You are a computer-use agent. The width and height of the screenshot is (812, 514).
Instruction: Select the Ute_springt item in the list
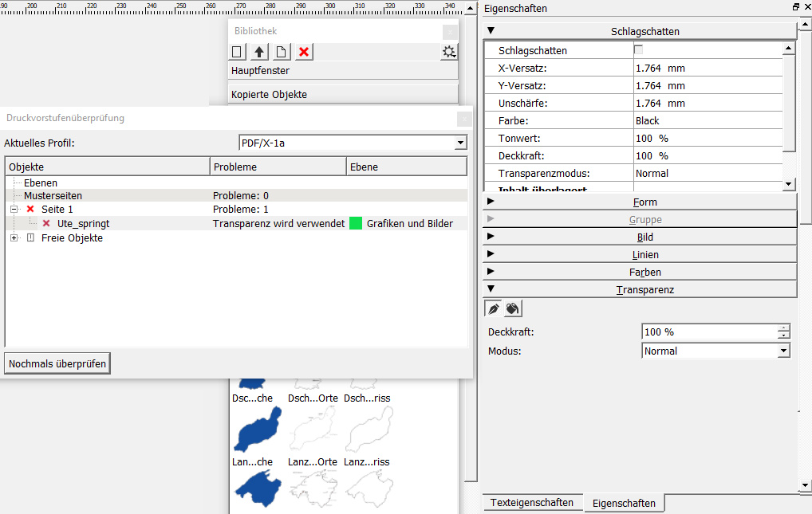[x=83, y=224]
